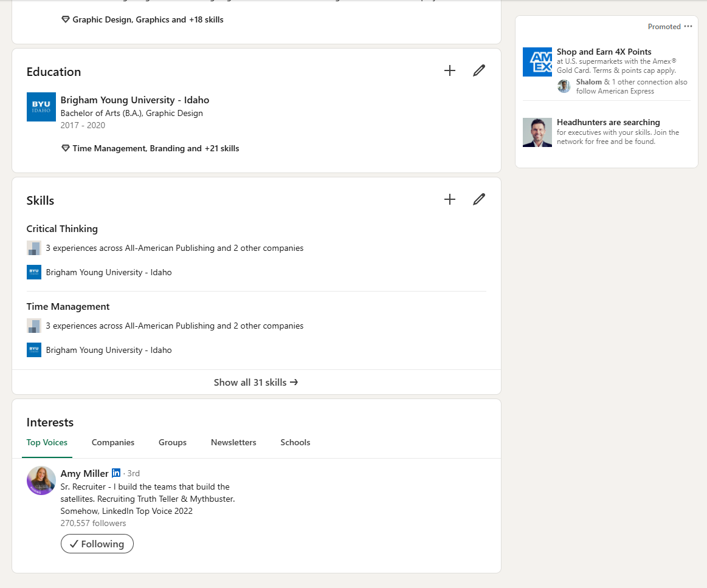Open Time Management, Branding and +21 skills

[156, 148]
